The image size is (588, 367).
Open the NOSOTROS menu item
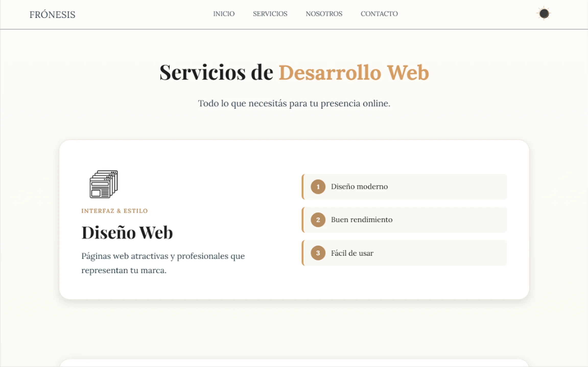pyautogui.click(x=324, y=14)
